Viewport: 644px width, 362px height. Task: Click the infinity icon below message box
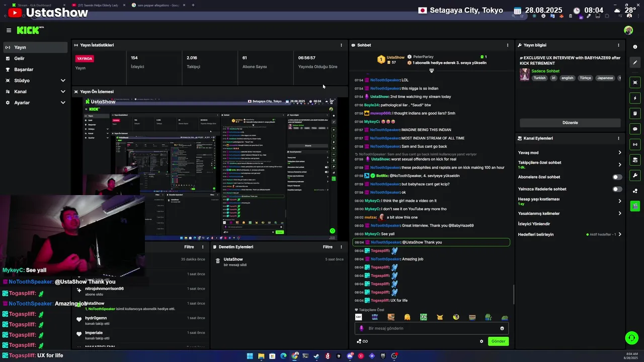coord(365,341)
